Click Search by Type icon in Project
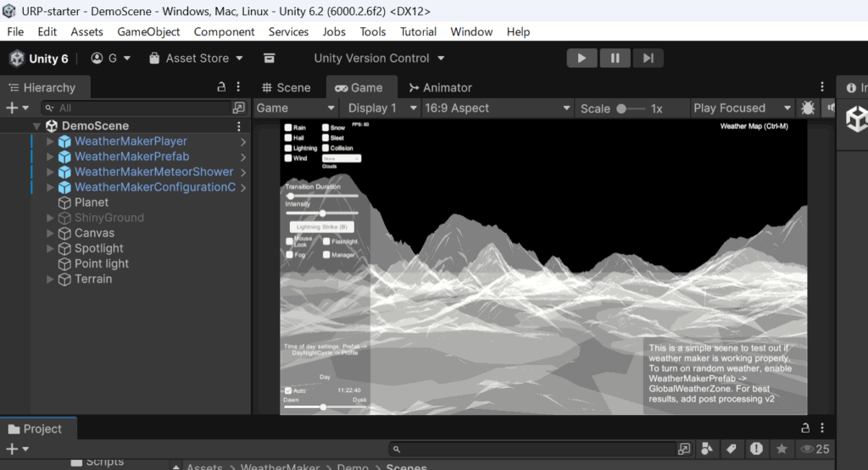The width and height of the screenshot is (868, 470). coord(707,449)
